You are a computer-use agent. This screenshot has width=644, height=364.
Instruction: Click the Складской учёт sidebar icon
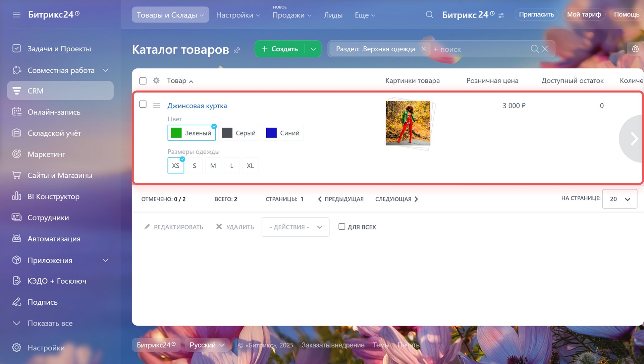(16, 133)
